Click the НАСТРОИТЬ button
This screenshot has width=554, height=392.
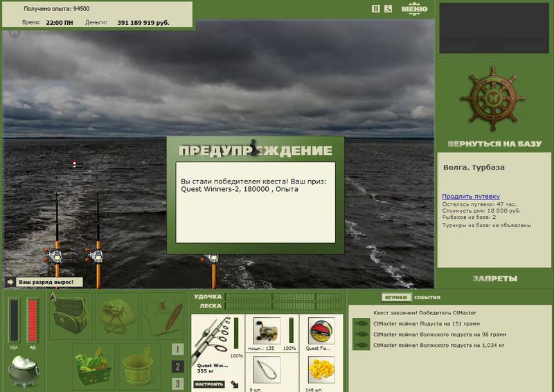tap(209, 384)
